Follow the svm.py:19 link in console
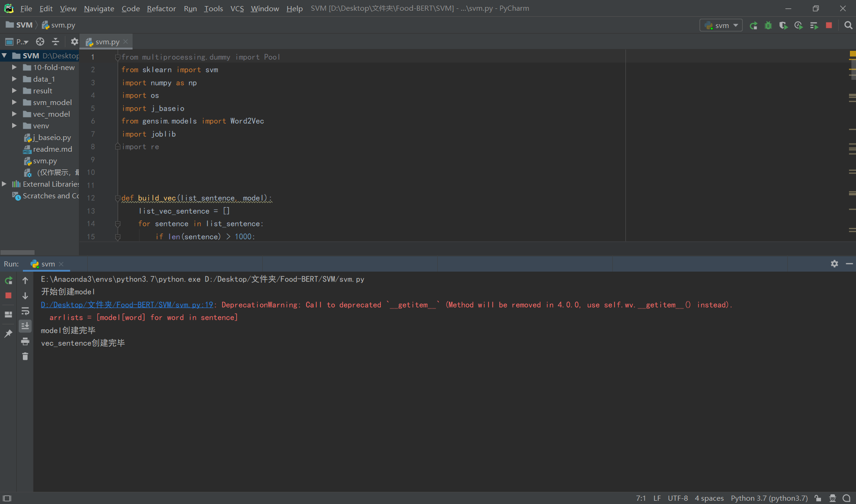856x504 pixels. 127,305
